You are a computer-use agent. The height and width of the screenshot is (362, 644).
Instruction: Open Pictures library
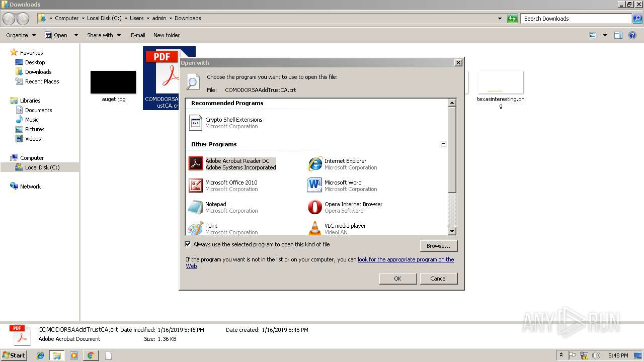35,129
